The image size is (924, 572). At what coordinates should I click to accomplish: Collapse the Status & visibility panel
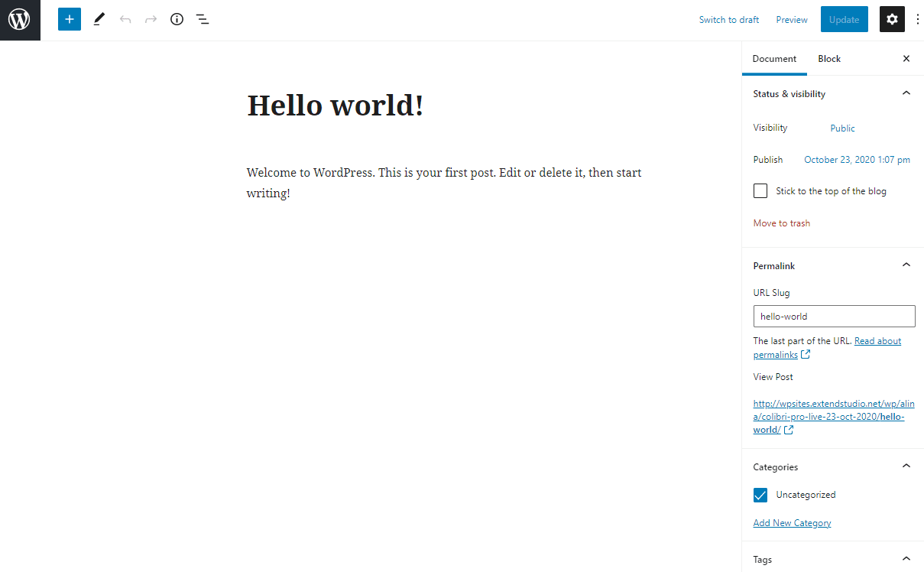tap(906, 93)
